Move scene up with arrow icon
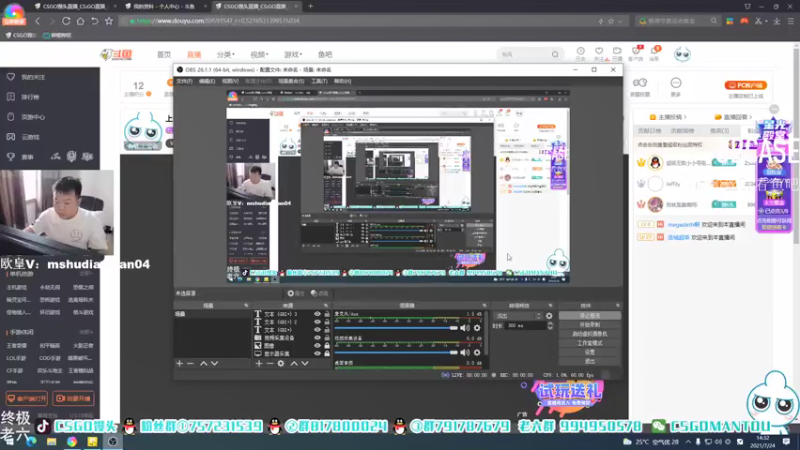 (x=204, y=363)
